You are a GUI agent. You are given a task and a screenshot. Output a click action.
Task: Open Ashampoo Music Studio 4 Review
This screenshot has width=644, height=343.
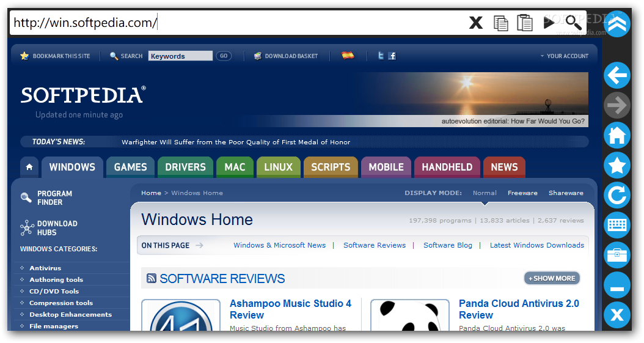click(290, 309)
